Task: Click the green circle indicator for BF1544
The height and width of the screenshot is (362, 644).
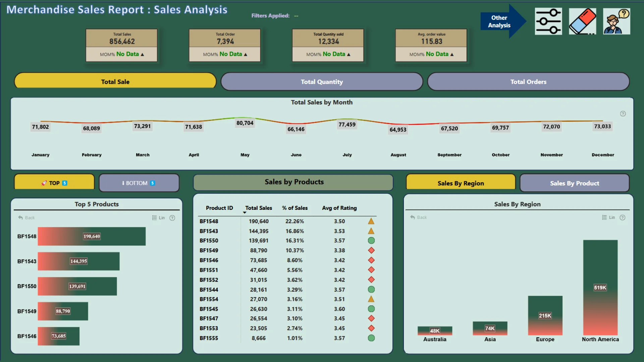Action: 371,289
